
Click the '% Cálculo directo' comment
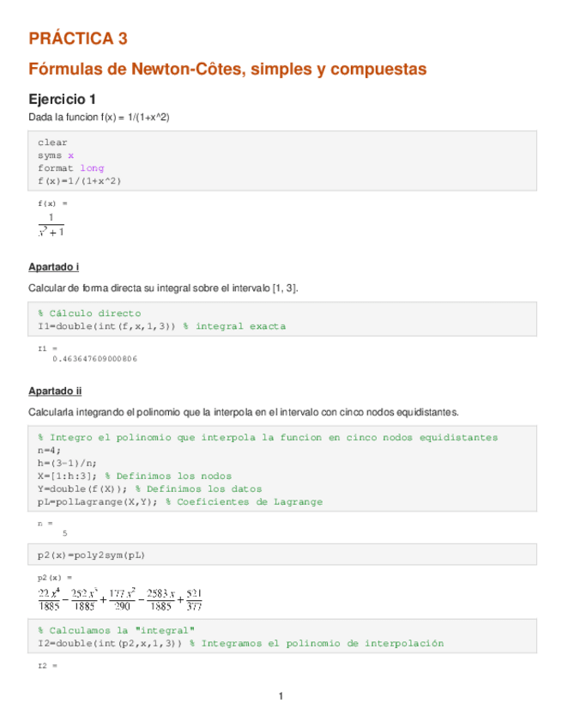pyautogui.click(x=89, y=313)
